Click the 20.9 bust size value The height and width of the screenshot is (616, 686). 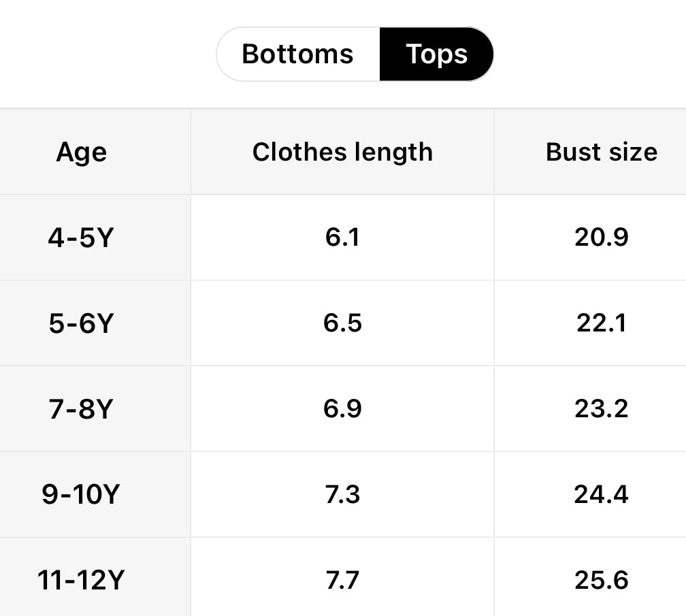pos(601,238)
